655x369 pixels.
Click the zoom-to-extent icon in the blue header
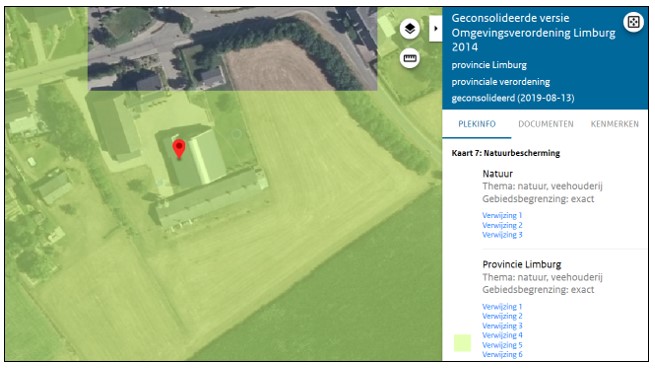[x=633, y=22]
